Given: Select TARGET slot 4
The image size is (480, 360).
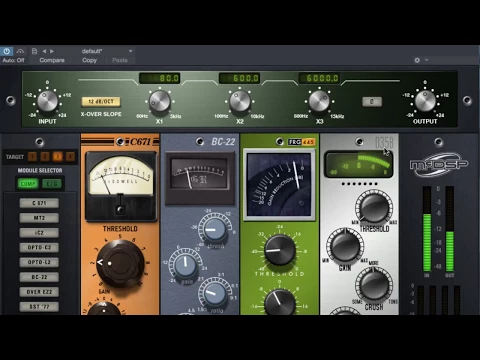Looking at the screenshot, I should point(70,156).
